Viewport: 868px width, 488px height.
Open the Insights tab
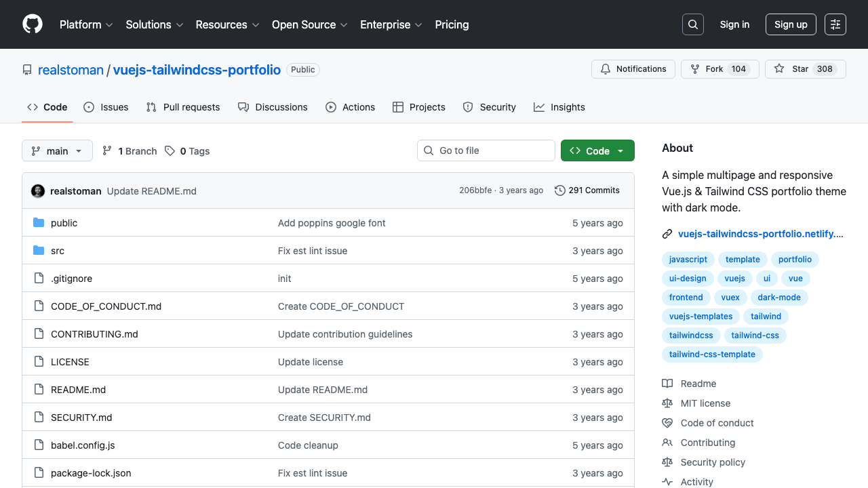point(559,107)
